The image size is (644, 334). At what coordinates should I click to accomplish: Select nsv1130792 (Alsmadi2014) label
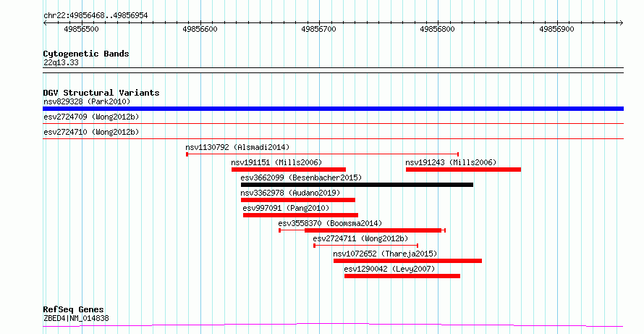(237, 147)
